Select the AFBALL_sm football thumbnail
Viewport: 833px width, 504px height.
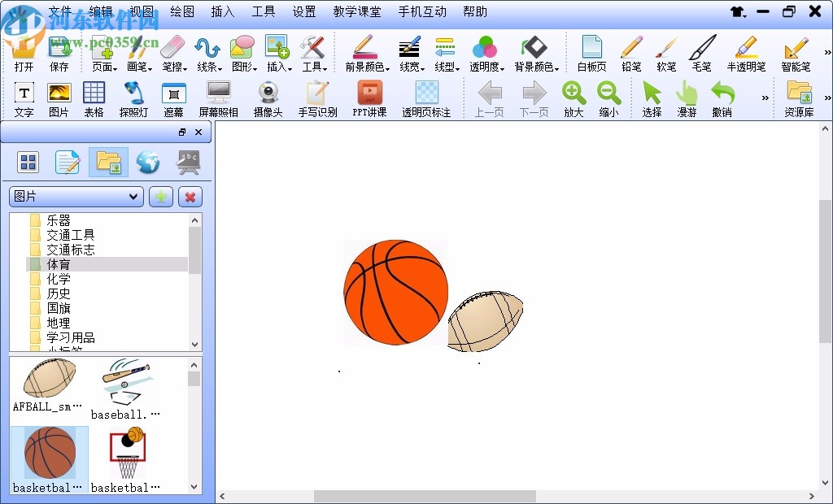49,385
